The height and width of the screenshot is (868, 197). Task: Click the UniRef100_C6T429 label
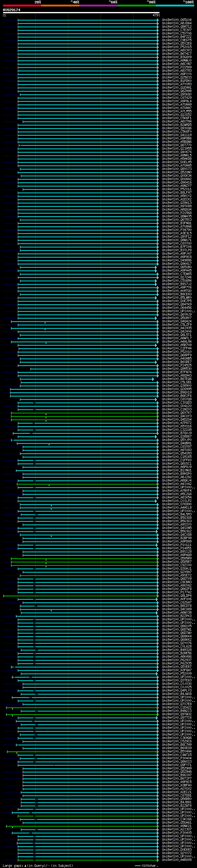click(x=176, y=98)
